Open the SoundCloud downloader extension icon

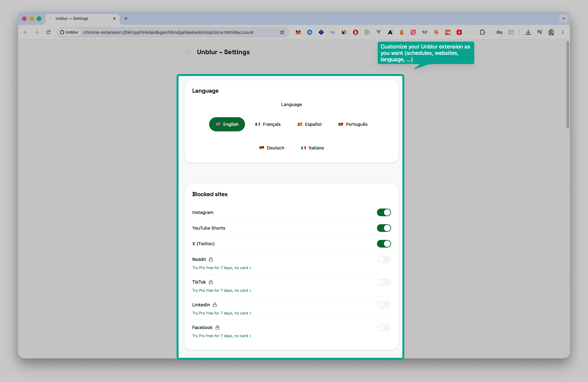point(448,32)
